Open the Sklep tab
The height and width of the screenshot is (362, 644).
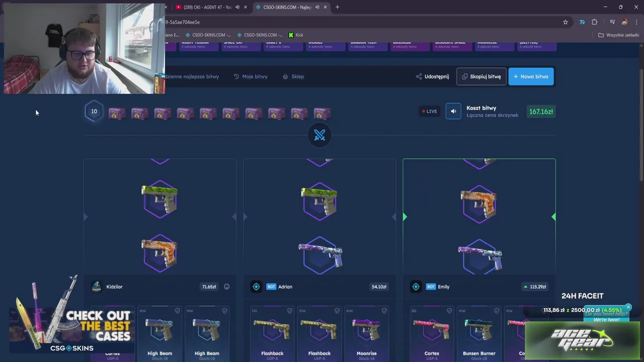tap(293, 76)
